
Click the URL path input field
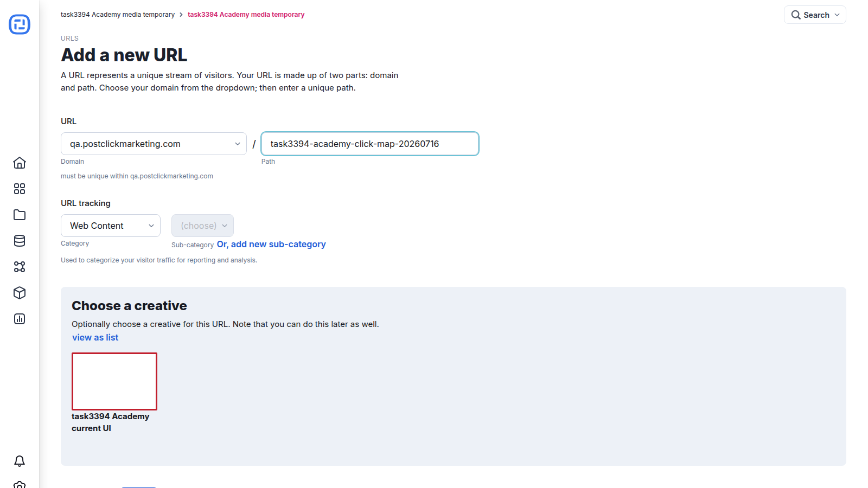[370, 144]
